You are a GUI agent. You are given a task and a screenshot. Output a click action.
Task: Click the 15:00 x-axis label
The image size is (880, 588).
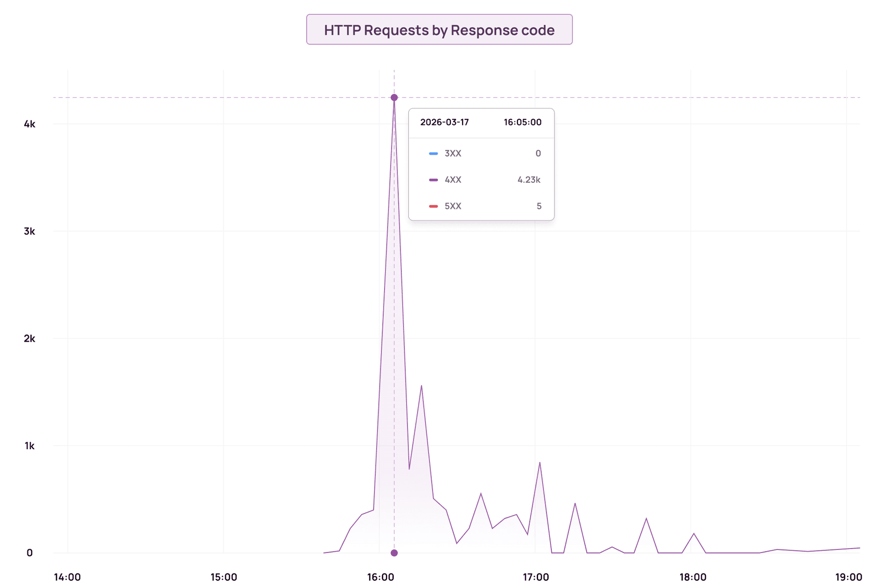pos(224,577)
